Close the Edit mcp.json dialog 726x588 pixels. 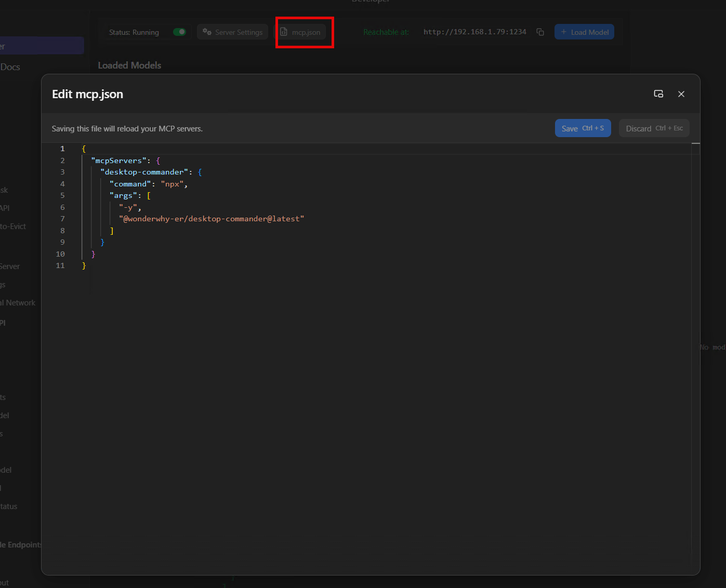(x=681, y=94)
